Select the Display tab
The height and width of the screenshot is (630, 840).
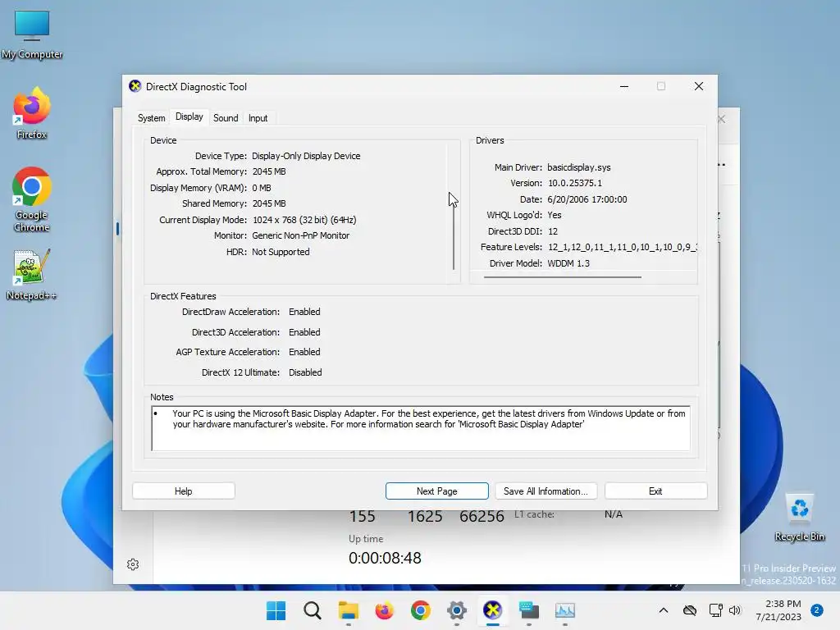click(189, 116)
